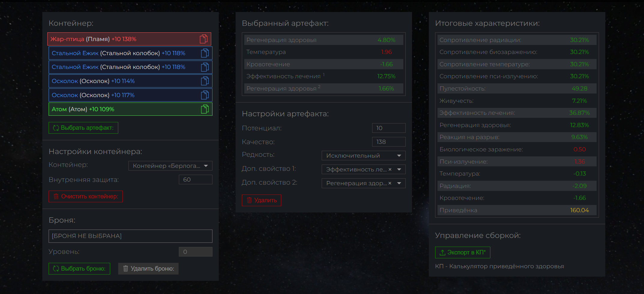Select the Атом (Атом) +10 109% row
The width and height of the screenshot is (644, 294).
(x=131, y=109)
